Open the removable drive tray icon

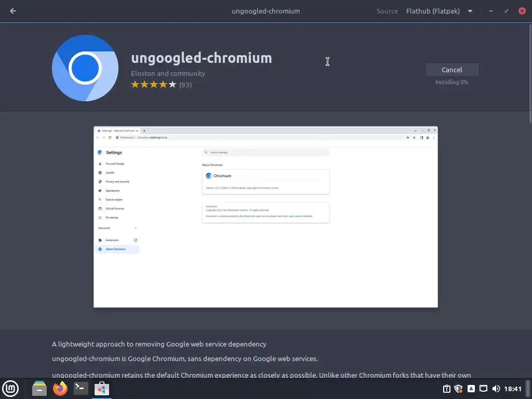click(x=471, y=389)
